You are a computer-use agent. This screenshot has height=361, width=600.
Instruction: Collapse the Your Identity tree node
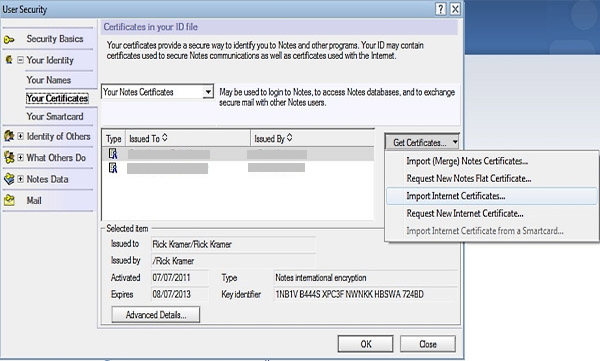click(20, 60)
